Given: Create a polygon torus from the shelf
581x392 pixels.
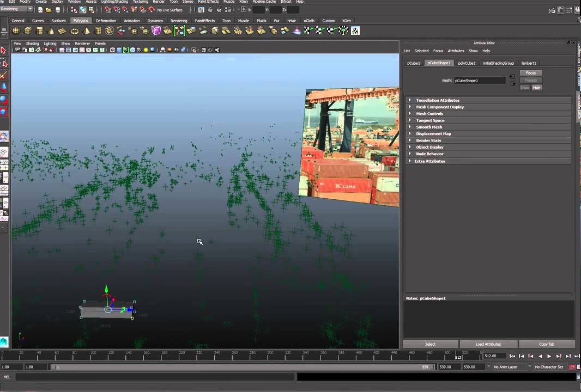Looking at the screenshot, I should pyautogui.click(x=75, y=30).
